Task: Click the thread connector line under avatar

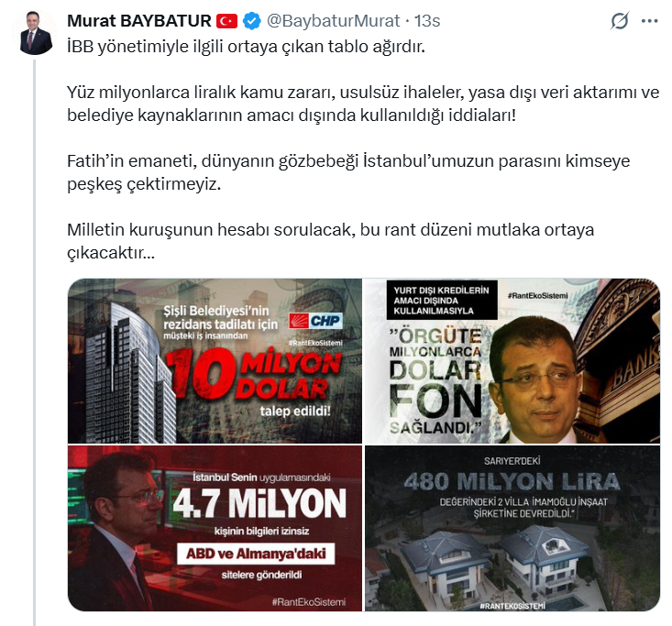Action: (x=35, y=343)
